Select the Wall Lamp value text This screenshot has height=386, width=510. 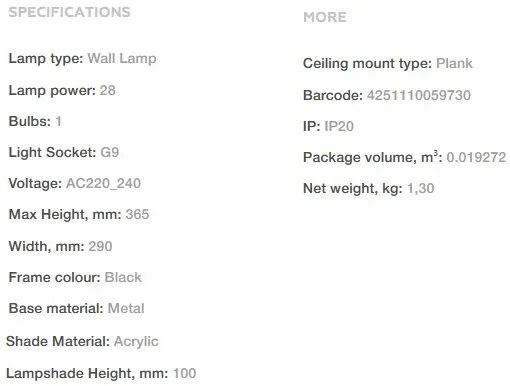pos(122,58)
